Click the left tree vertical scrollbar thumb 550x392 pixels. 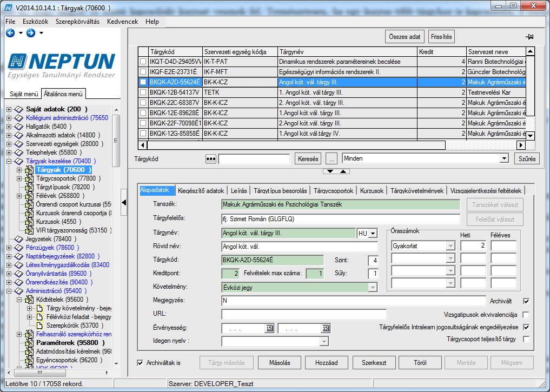pos(116,141)
